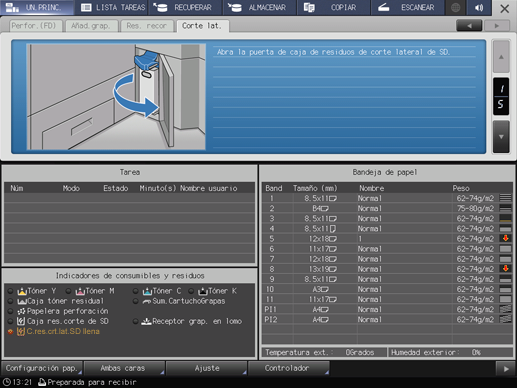The width and height of the screenshot is (517, 388).
Task: Open the RECUPERAR recall mode
Action: tap(185, 7)
